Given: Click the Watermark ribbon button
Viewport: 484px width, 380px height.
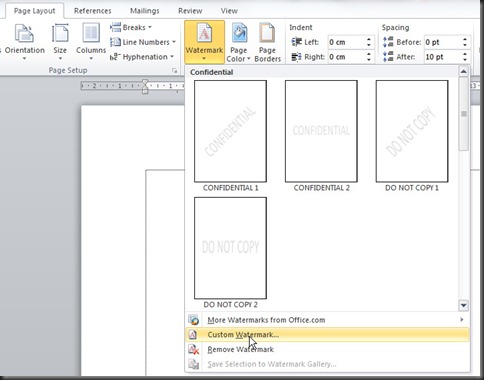Looking at the screenshot, I should (204, 42).
